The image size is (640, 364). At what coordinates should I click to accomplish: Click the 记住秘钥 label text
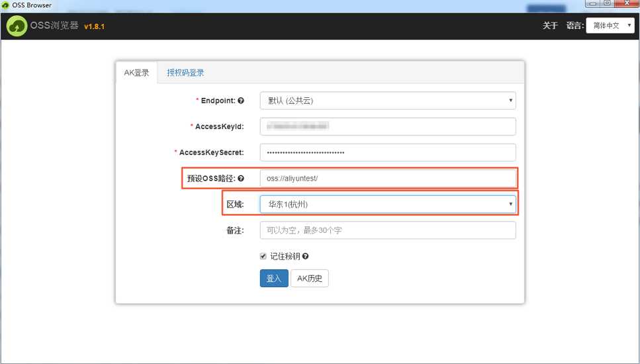pos(285,256)
